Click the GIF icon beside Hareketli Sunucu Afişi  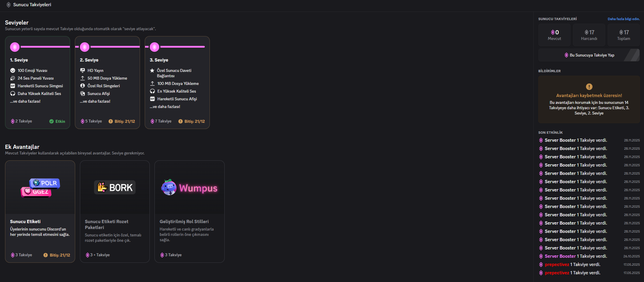pos(152,99)
